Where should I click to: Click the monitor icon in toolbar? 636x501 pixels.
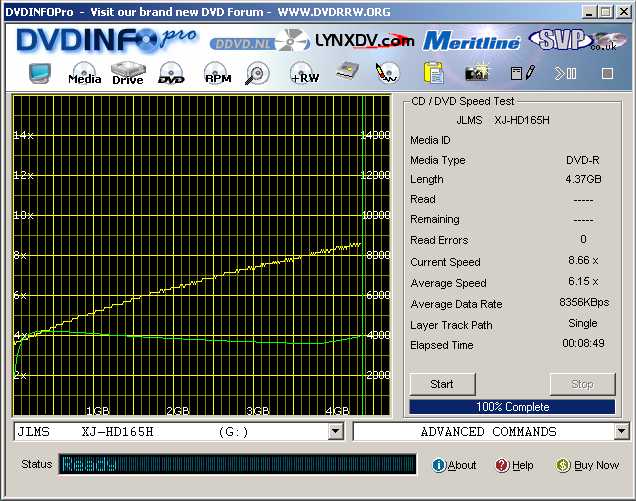41,74
